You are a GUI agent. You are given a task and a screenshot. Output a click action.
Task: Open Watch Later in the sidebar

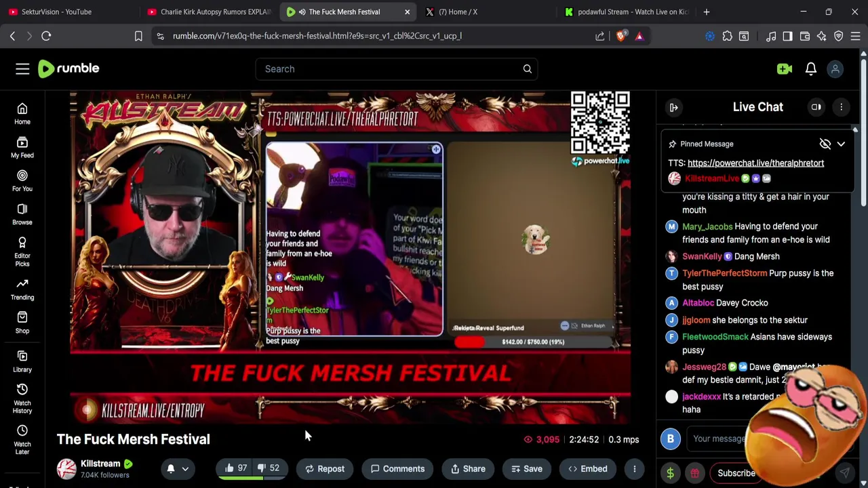pos(22,439)
